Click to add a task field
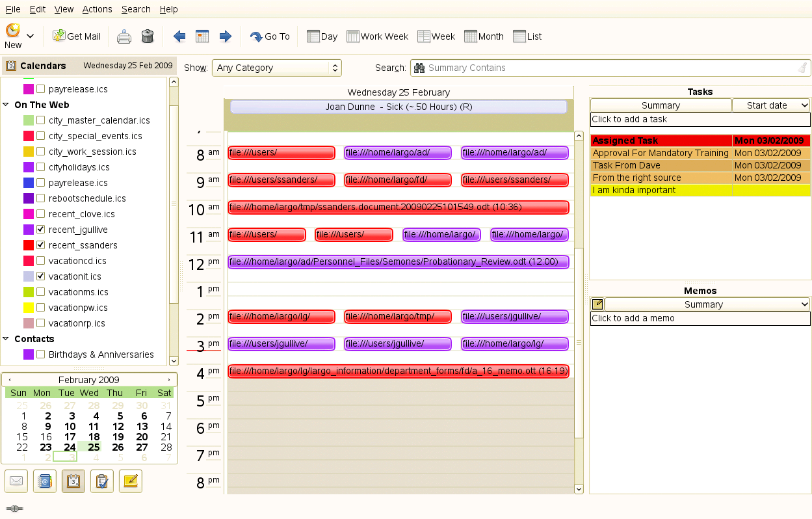This screenshot has width=812, height=519. pyautogui.click(x=700, y=120)
